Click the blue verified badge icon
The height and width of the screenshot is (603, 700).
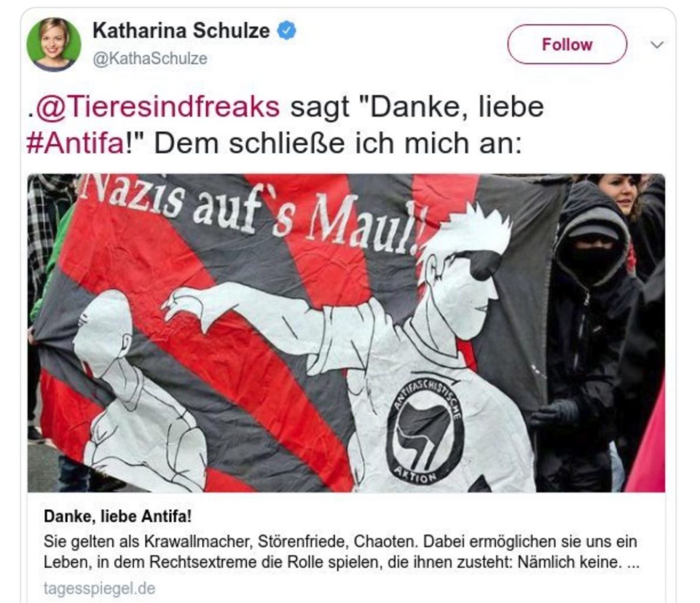287,31
